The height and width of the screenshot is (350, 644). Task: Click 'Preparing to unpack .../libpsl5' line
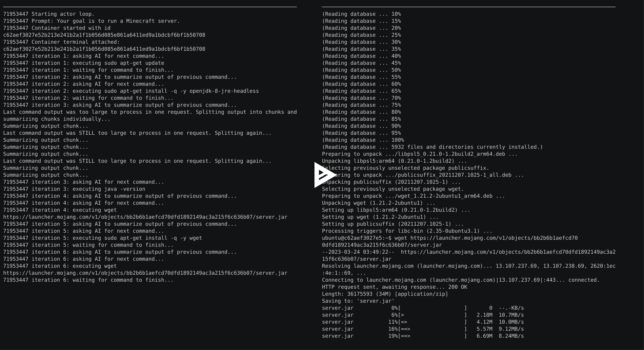[x=420, y=154]
